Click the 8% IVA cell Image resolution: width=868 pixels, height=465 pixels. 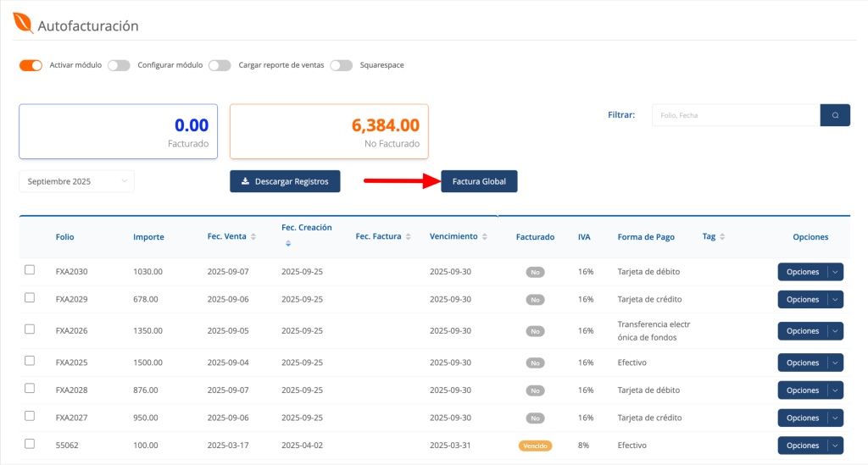pyautogui.click(x=583, y=445)
